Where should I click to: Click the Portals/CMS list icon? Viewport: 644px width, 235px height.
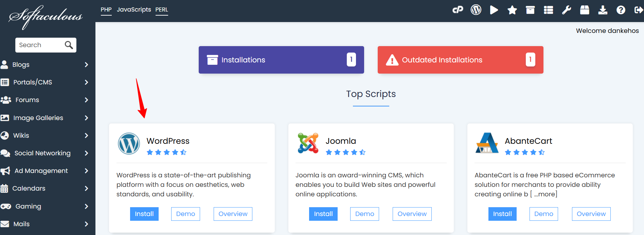click(5, 82)
